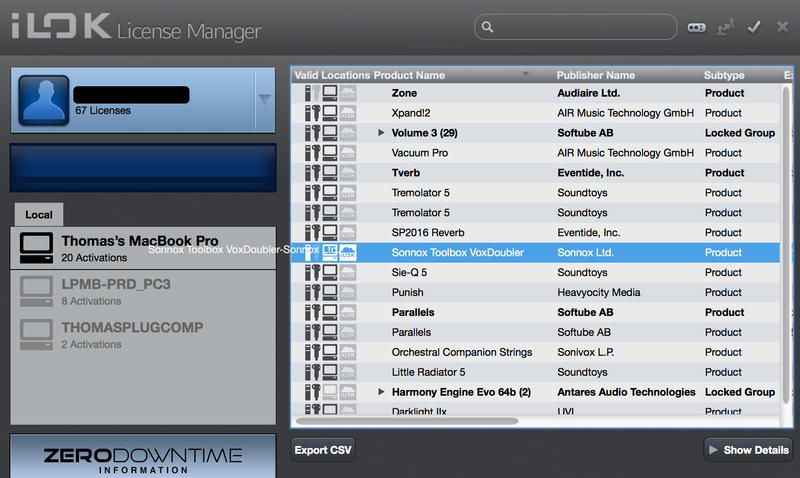
Task: Sort by Publisher Name column header
Action: pyautogui.click(x=595, y=75)
